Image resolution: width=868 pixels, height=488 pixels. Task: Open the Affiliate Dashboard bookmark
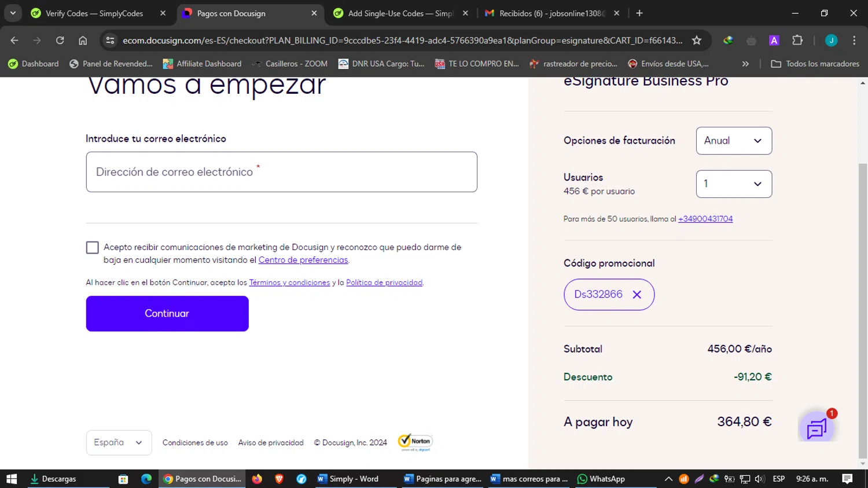coord(202,64)
